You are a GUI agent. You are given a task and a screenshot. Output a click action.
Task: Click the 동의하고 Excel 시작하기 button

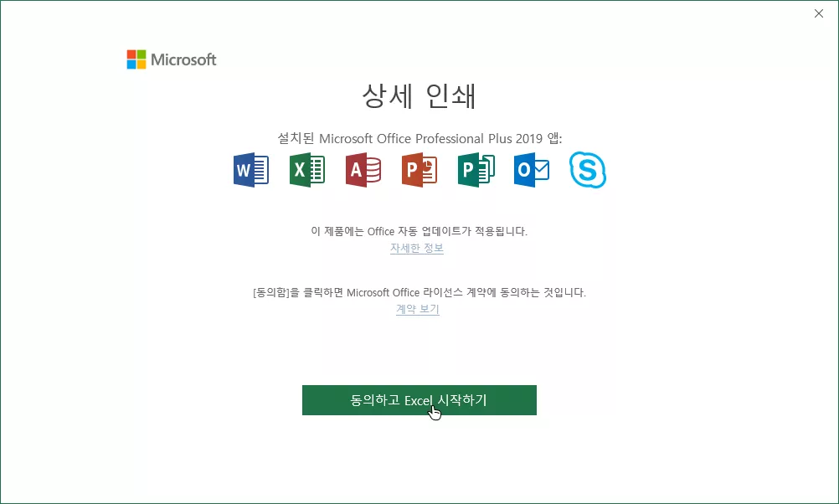click(x=419, y=400)
